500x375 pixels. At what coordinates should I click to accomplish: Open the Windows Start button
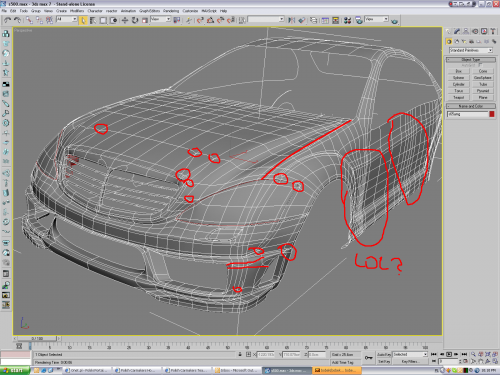coord(15,370)
